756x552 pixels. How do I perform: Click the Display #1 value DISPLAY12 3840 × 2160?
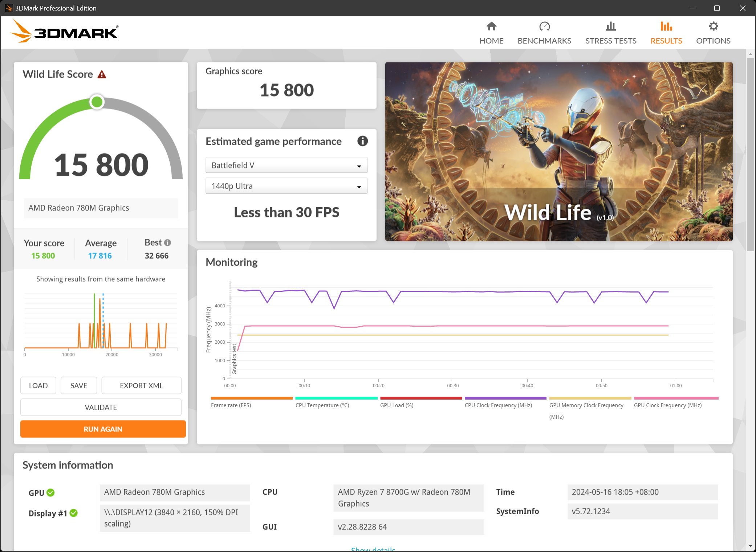[175, 518]
